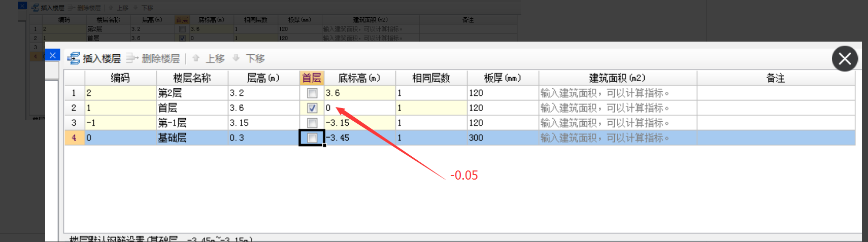This screenshot has height=242, width=868.
Task: Uncheck the 首层 checkbox for 首层 row
Action: [312, 108]
